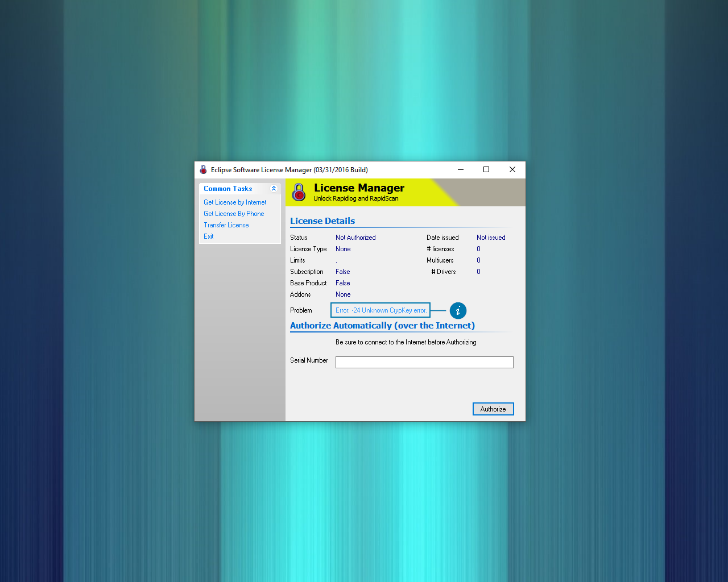Click the Not issued date value
This screenshot has height=582, width=728.
[x=491, y=238]
